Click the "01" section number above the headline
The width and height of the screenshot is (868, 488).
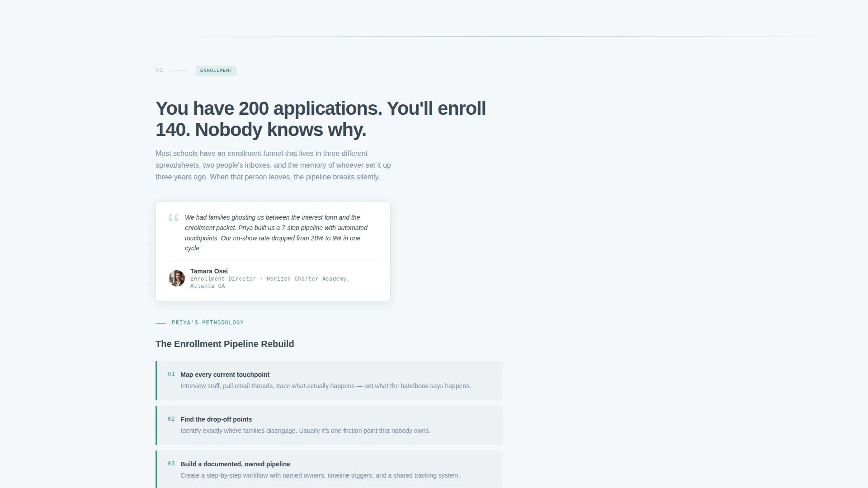click(x=159, y=70)
